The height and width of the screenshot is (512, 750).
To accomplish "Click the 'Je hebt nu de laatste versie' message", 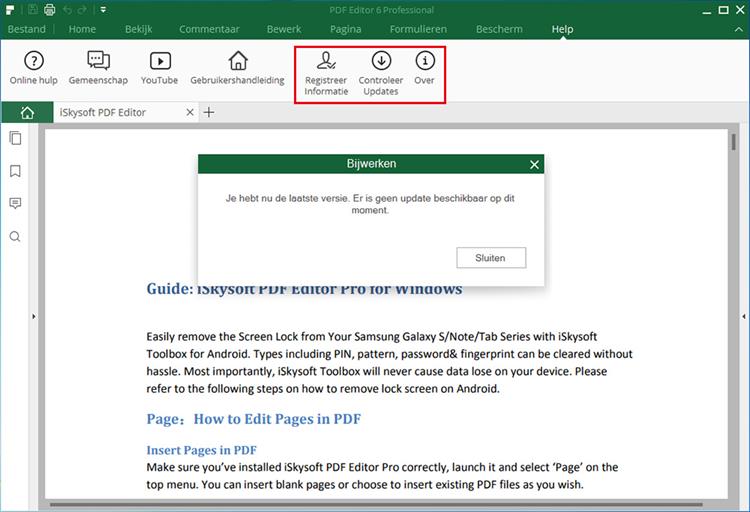I will [370, 204].
